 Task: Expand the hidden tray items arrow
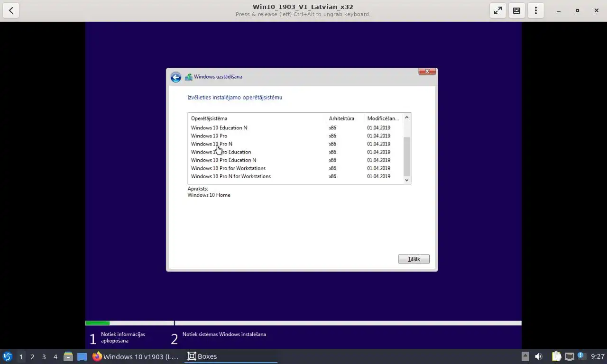[x=525, y=356]
